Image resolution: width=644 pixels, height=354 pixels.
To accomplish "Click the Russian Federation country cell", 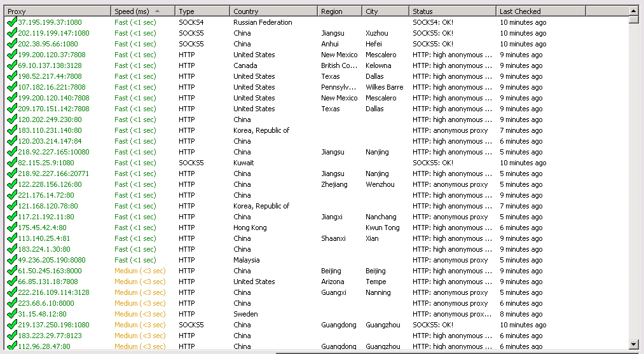I will pos(263,22).
